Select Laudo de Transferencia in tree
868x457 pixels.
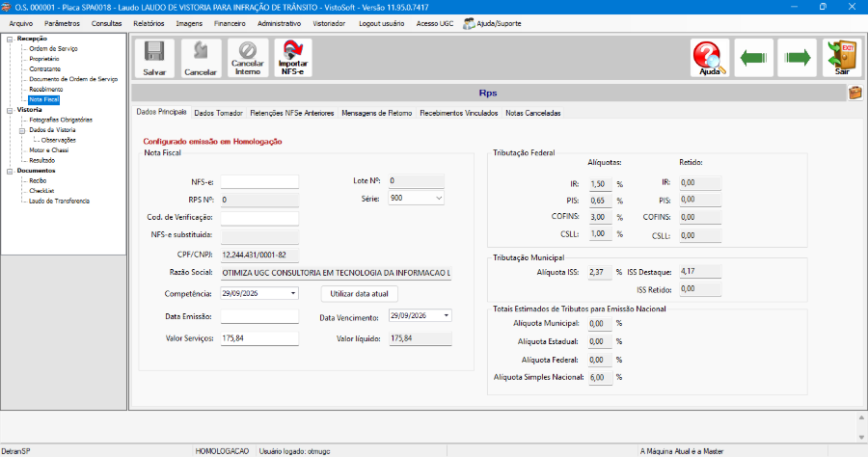pos(59,201)
